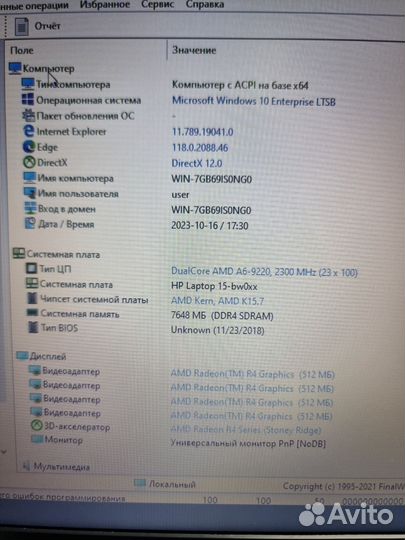Click the DirectX icon

(29, 162)
